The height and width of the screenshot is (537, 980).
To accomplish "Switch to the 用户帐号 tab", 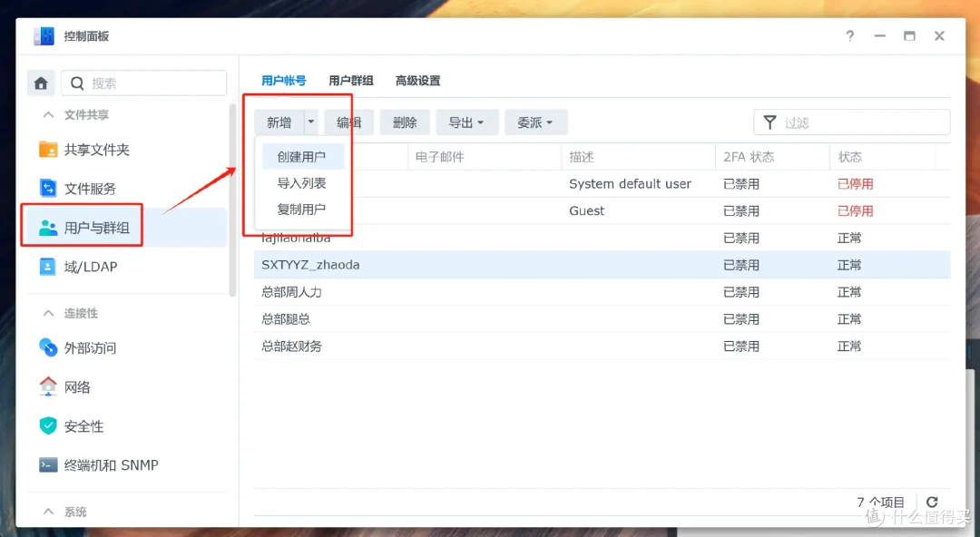I will pyautogui.click(x=284, y=81).
